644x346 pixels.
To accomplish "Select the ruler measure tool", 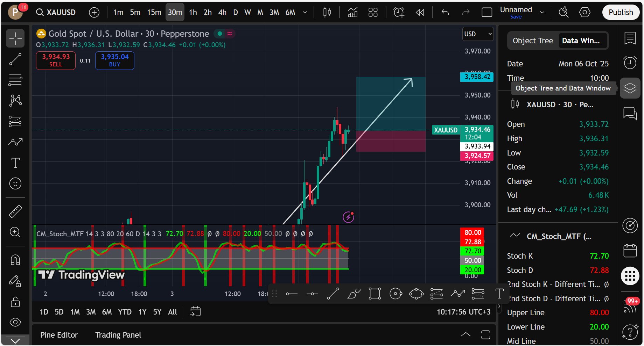I will click(15, 211).
